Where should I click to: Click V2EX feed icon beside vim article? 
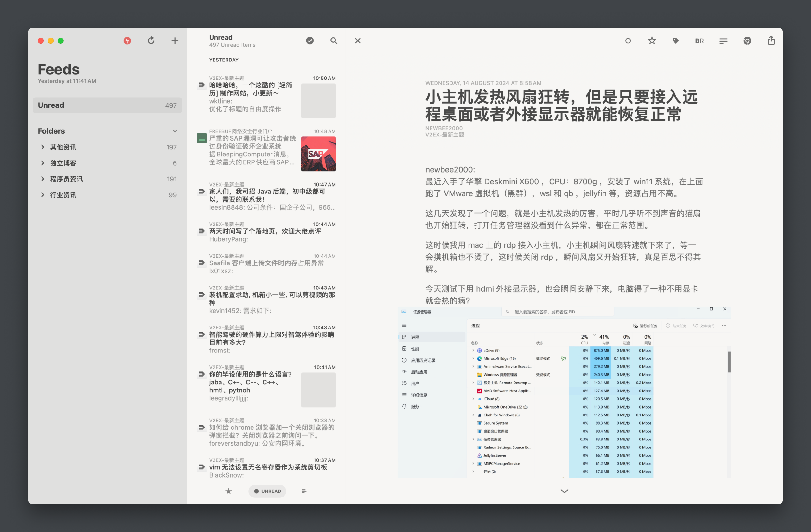pos(201,467)
